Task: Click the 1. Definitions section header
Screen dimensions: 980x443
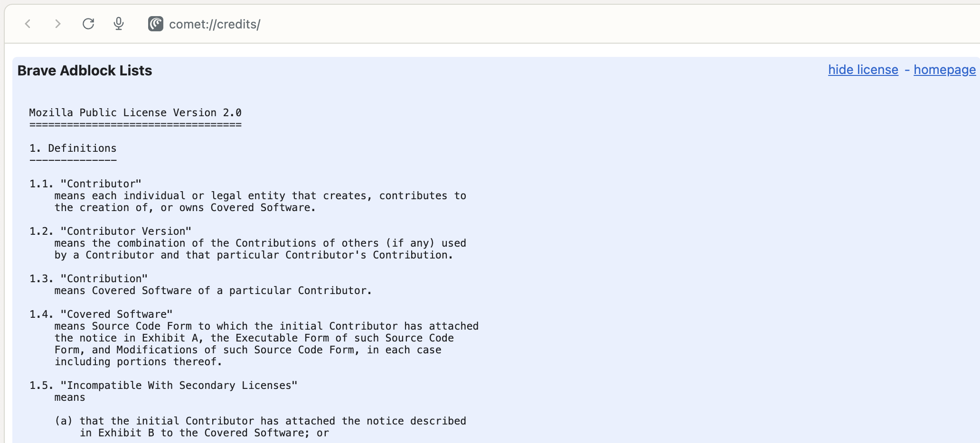Action: point(73,148)
